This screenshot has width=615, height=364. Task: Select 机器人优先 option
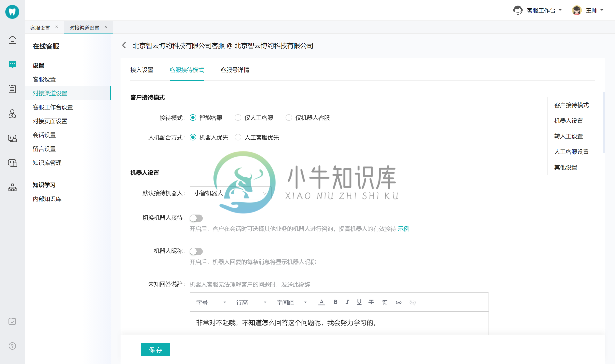click(x=193, y=137)
